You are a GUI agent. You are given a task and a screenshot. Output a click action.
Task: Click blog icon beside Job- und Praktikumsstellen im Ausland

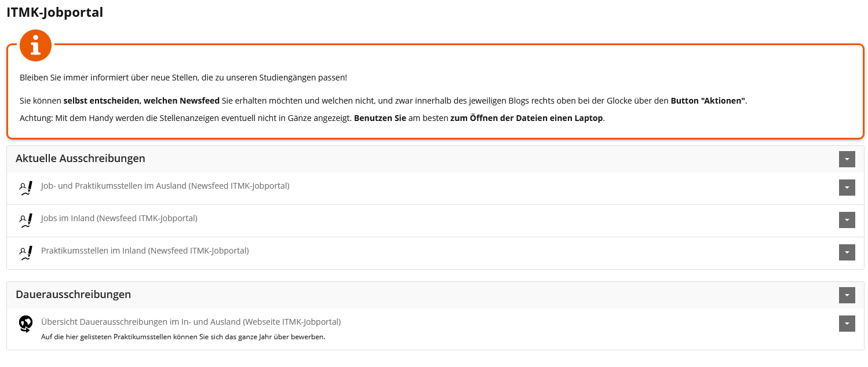(25, 188)
